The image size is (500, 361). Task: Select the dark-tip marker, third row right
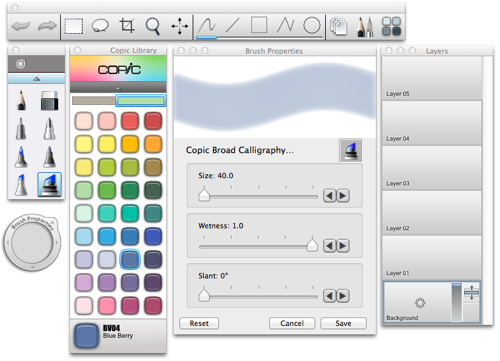49,156
